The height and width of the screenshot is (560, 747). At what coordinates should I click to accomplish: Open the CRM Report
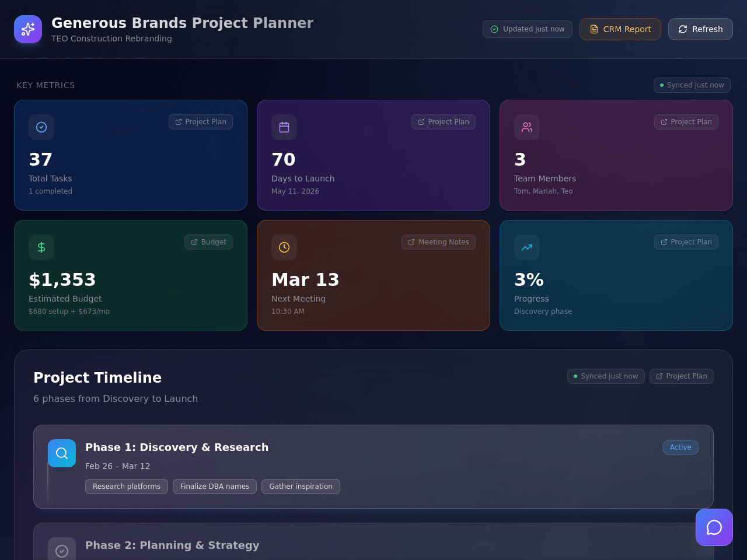pyautogui.click(x=620, y=29)
